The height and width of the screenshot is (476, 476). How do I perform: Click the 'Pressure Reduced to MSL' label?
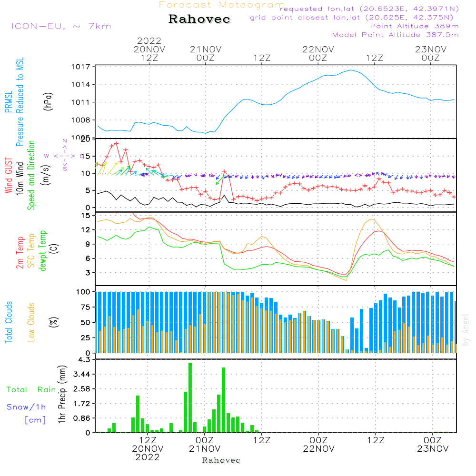20,102
